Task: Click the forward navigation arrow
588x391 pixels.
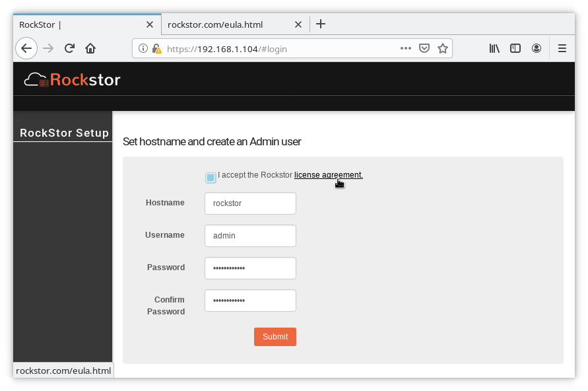Action: point(48,48)
